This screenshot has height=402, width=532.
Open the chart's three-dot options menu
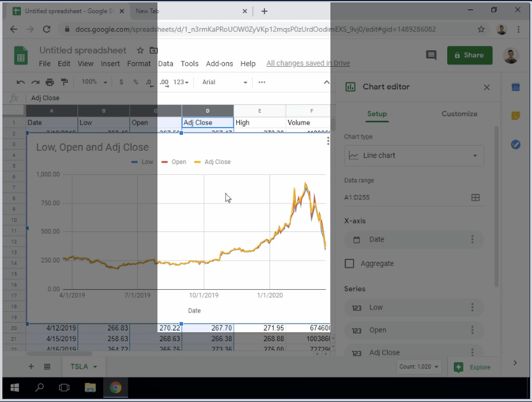pos(327,140)
